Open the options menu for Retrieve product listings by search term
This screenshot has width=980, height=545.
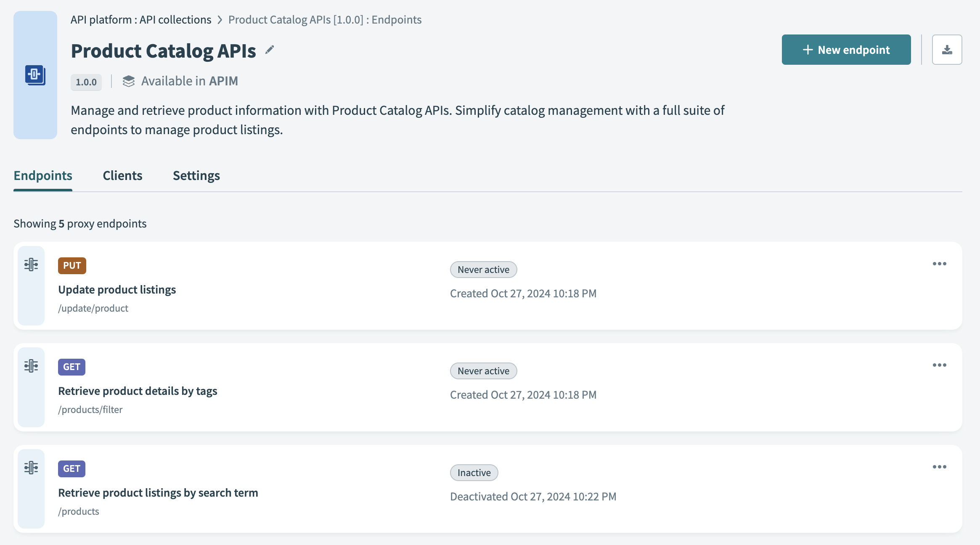(940, 467)
